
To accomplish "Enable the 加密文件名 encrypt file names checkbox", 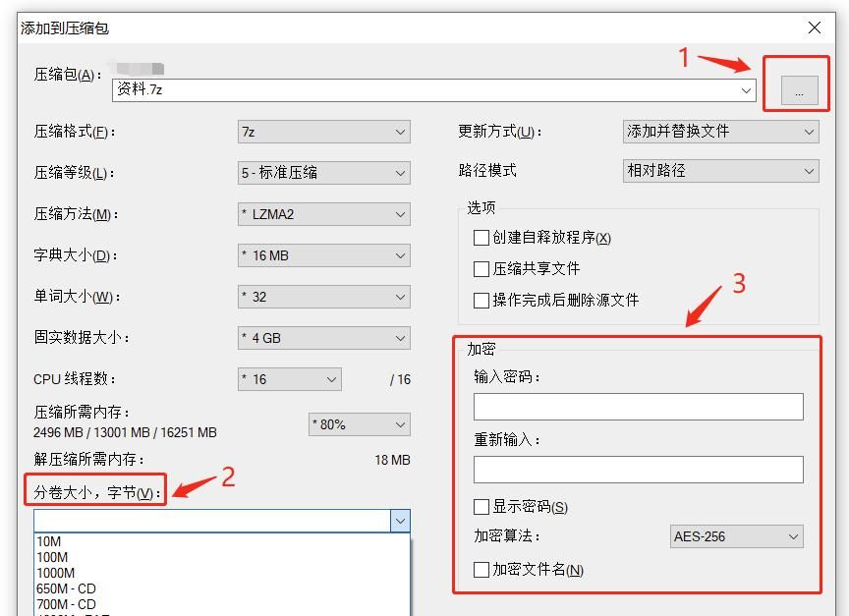I will click(481, 569).
